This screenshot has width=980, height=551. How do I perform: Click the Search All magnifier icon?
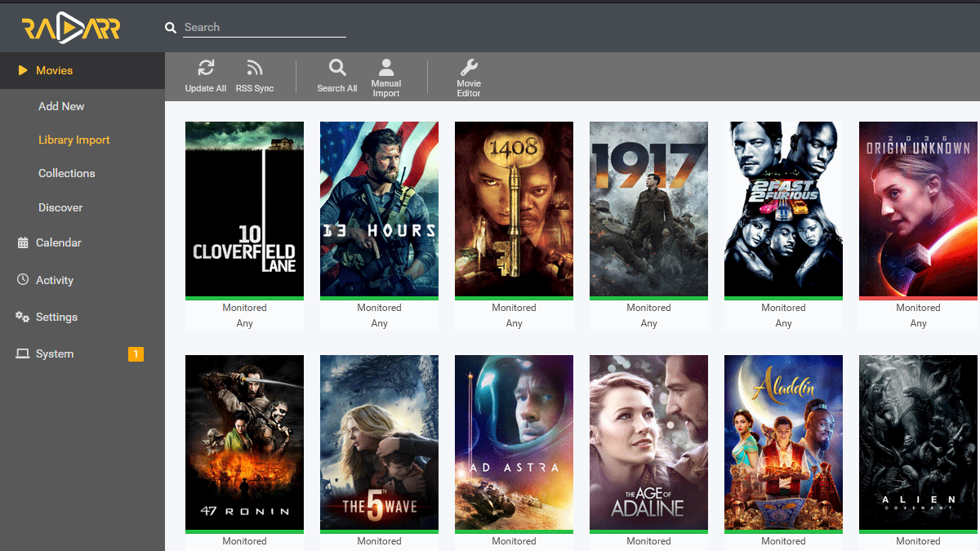(x=337, y=68)
